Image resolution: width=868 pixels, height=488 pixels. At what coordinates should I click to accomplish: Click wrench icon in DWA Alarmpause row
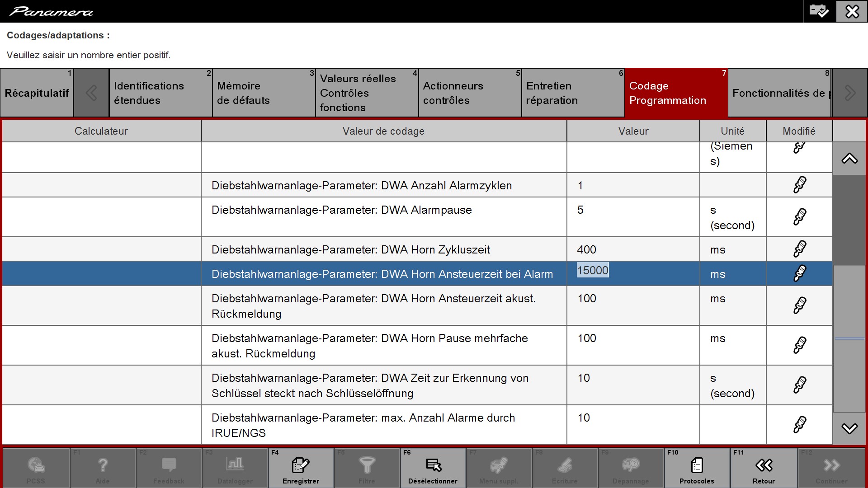click(x=800, y=217)
